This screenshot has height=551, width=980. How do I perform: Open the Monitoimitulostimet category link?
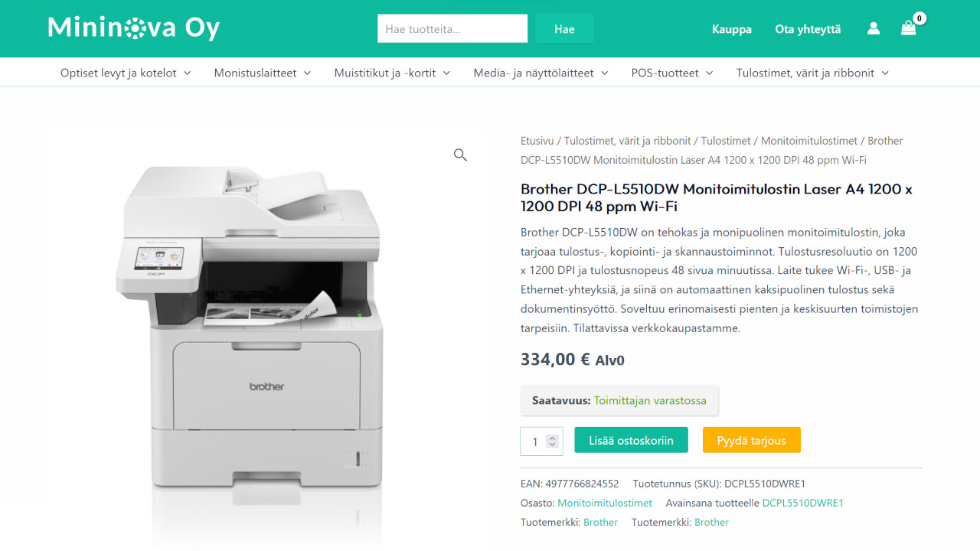pos(605,503)
